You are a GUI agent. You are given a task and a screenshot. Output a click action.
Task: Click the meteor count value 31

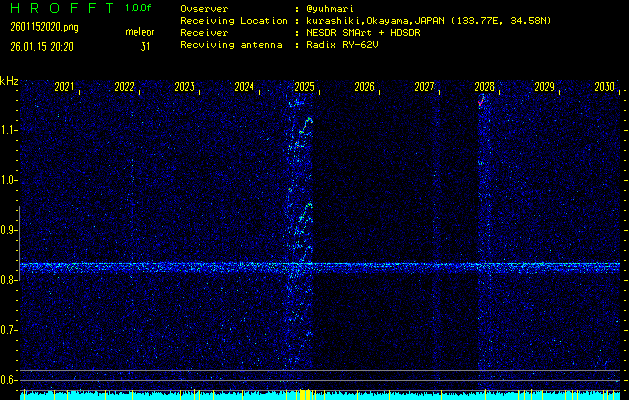point(146,46)
